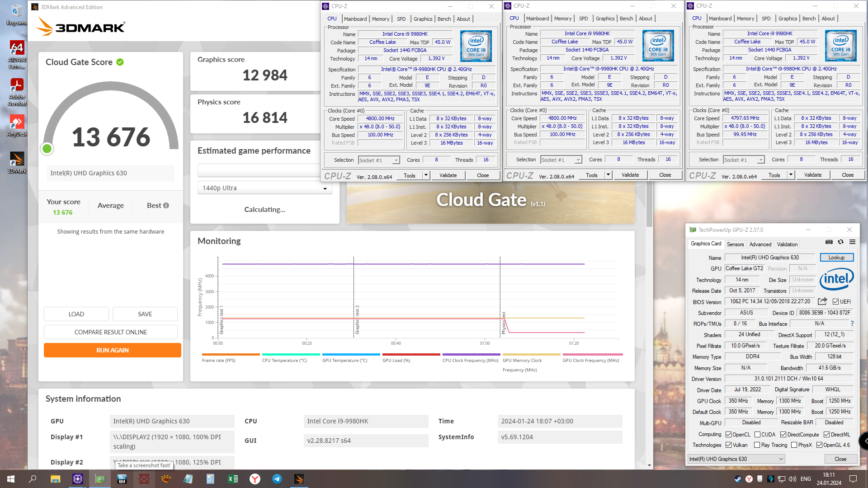Click the volume icon in the system tray
This screenshot has width=868, height=488.
pos(793,479)
